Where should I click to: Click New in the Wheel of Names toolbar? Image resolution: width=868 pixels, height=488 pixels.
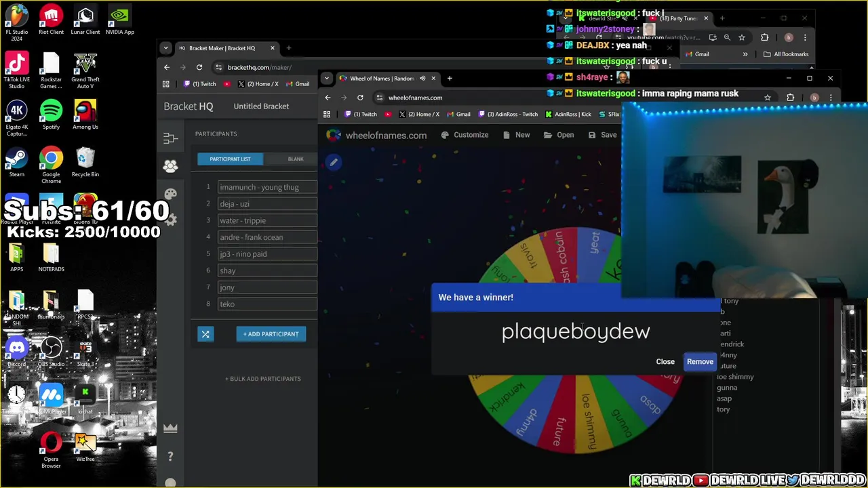pos(516,135)
